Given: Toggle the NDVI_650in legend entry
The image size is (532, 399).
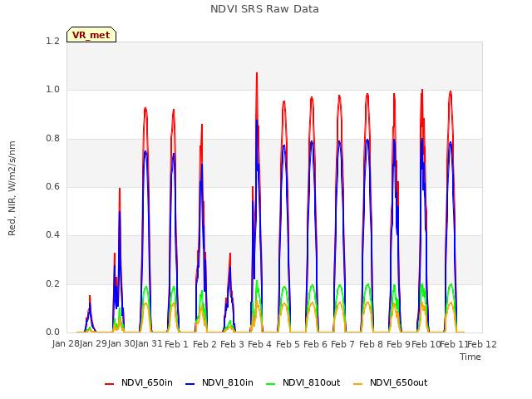Looking at the screenshot, I should point(139,382).
